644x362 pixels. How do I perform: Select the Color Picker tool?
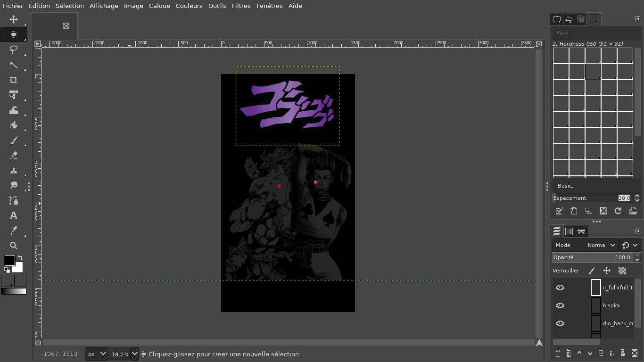[x=14, y=230]
